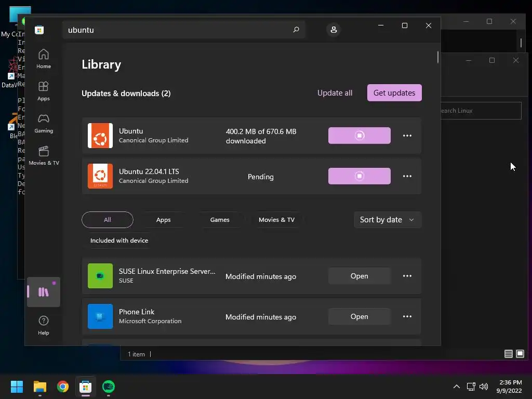Screen dimensions: 532x399
Task: Open SUSE Linux Enterprise Server app
Action: [x=360, y=276]
